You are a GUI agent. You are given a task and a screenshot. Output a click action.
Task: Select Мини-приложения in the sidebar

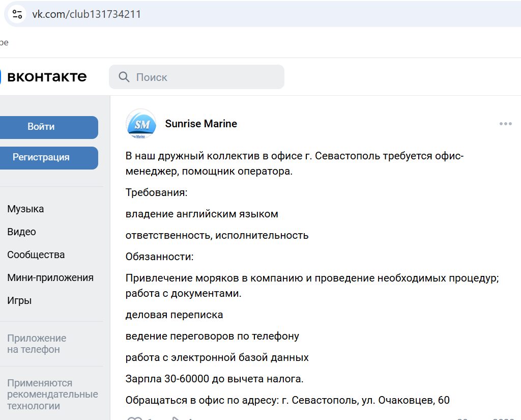(50, 277)
